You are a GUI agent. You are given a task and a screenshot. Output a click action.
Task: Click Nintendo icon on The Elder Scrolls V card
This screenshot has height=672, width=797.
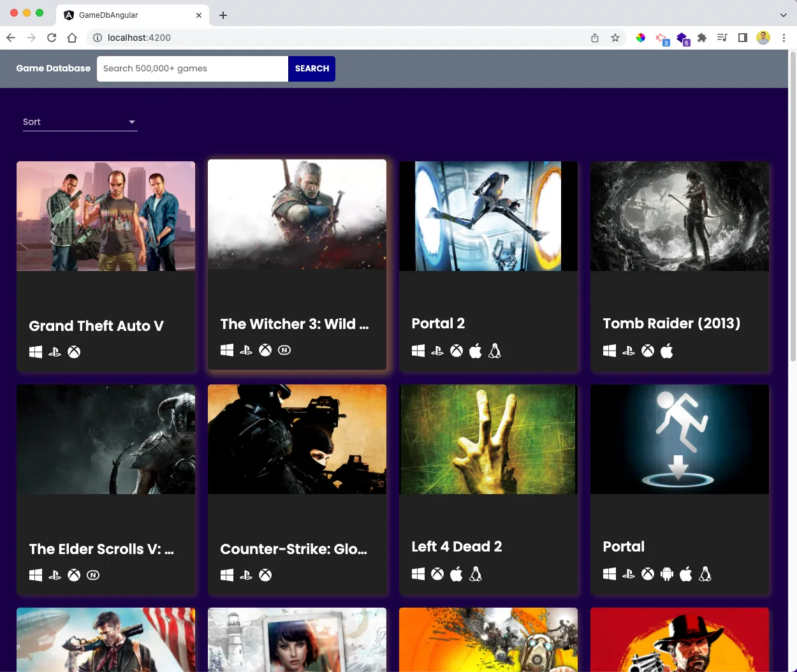click(93, 575)
